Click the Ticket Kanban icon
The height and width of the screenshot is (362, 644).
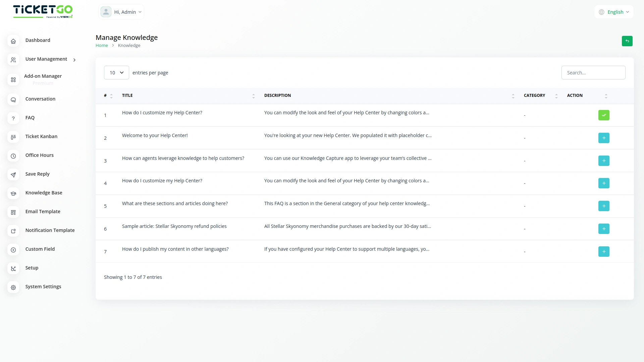pos(13,137)
